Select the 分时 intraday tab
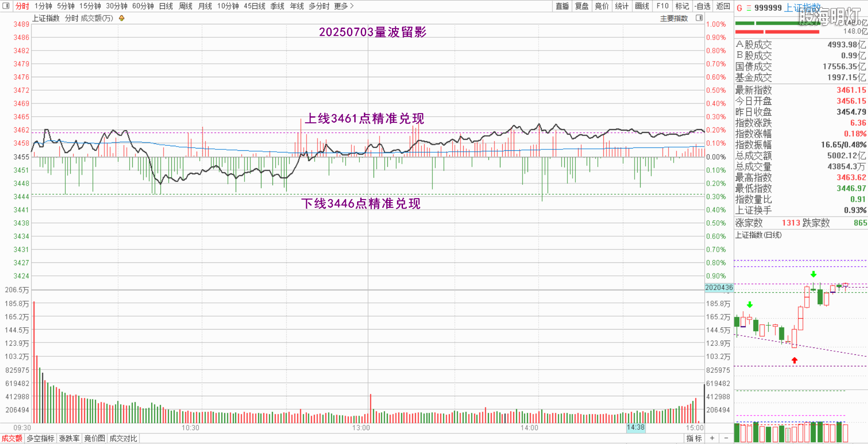Image resolution: width=868 pixels, height=444 pixels. pos(22,6)
